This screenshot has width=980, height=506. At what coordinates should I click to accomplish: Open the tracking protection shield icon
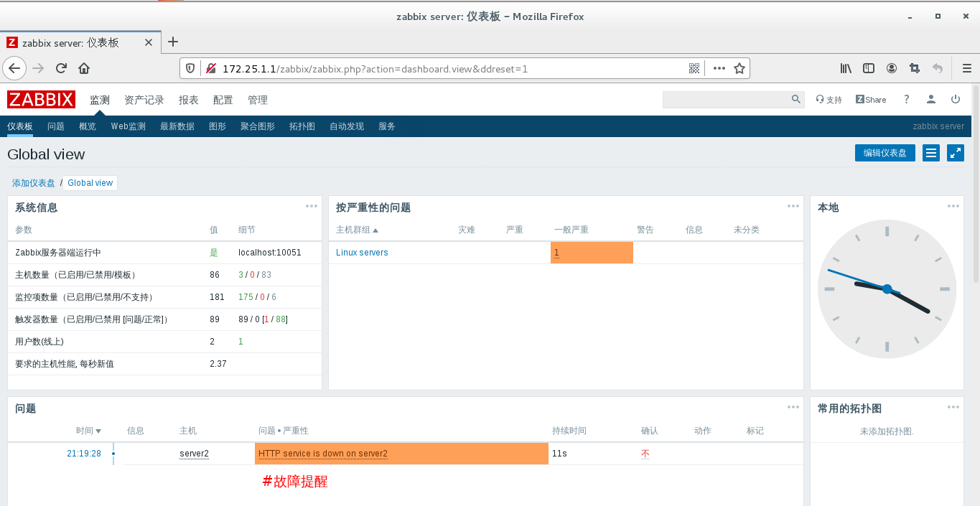[190, 68]
